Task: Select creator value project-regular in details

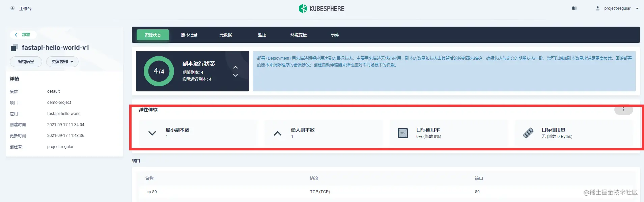Action: [60, 147]
